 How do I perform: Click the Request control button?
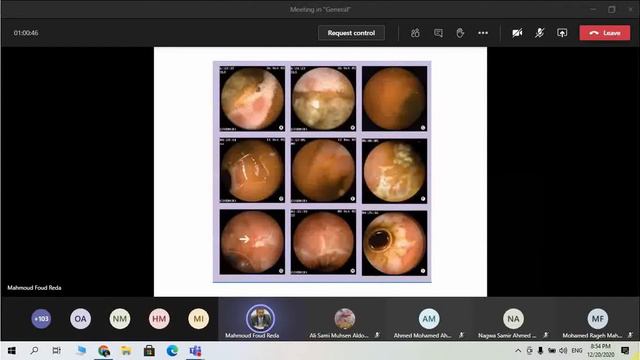click(x=351, y=33)
